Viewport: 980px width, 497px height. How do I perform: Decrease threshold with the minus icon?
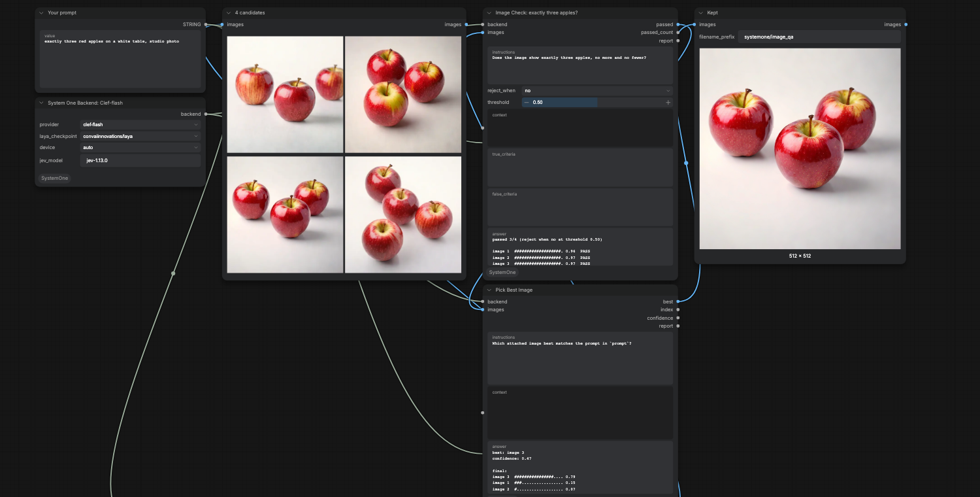(x=527, y=103)
